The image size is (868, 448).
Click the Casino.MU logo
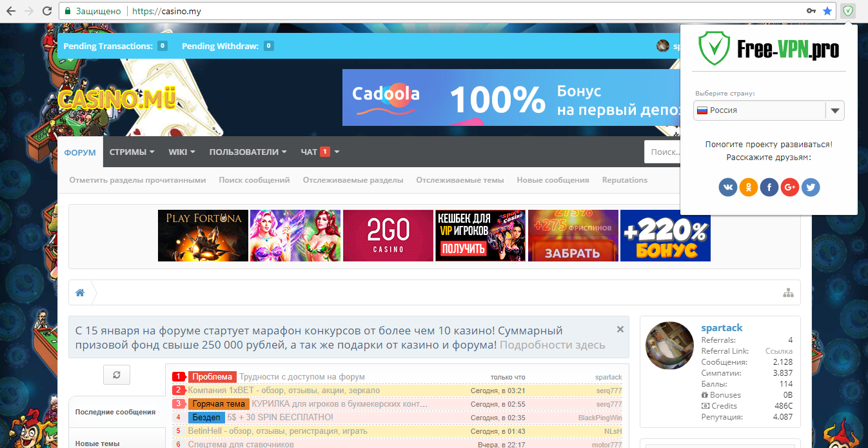point(117,99)
